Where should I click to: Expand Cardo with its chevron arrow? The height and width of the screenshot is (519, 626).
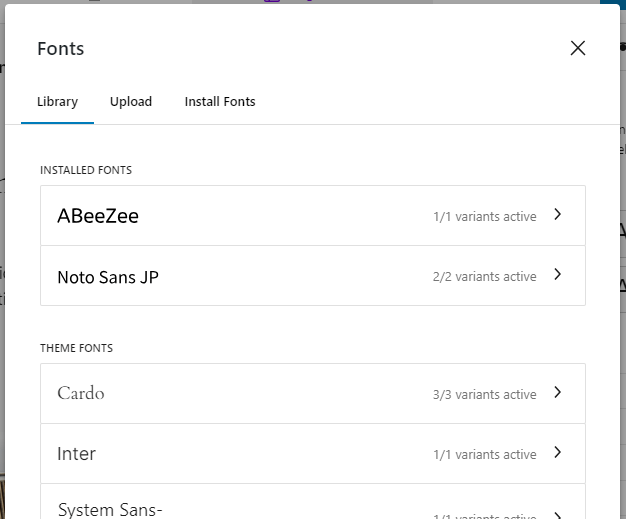tap(558, 392)
